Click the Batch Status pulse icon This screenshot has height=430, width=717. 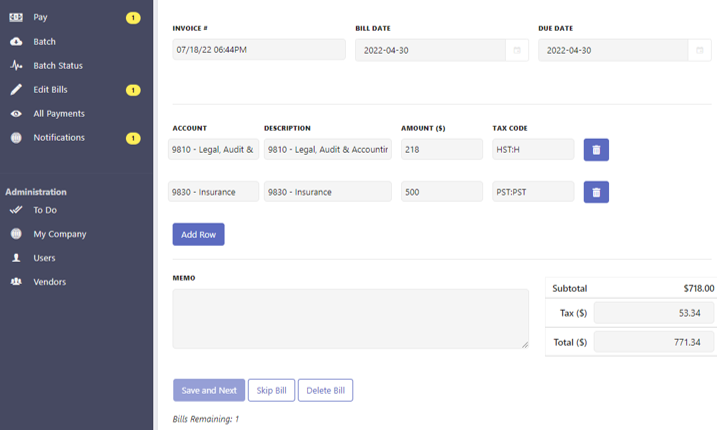coord(16,65)
